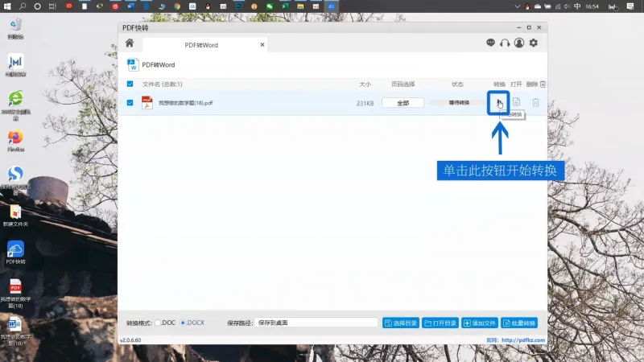Click header trash icon to delete all
This screenshot has height=362, width=644.
click(x=543, y=84)
